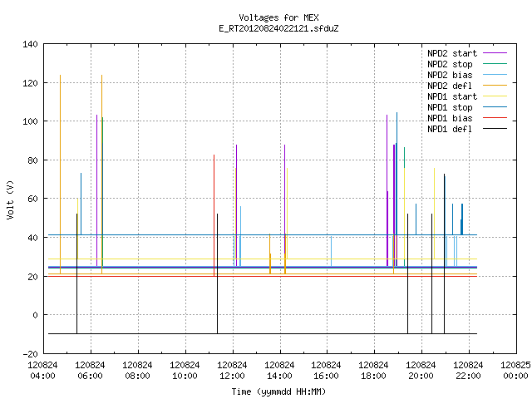Click the 'Time (yymmdd HH:MM)' x-axis label

click(x=278, y=392)
